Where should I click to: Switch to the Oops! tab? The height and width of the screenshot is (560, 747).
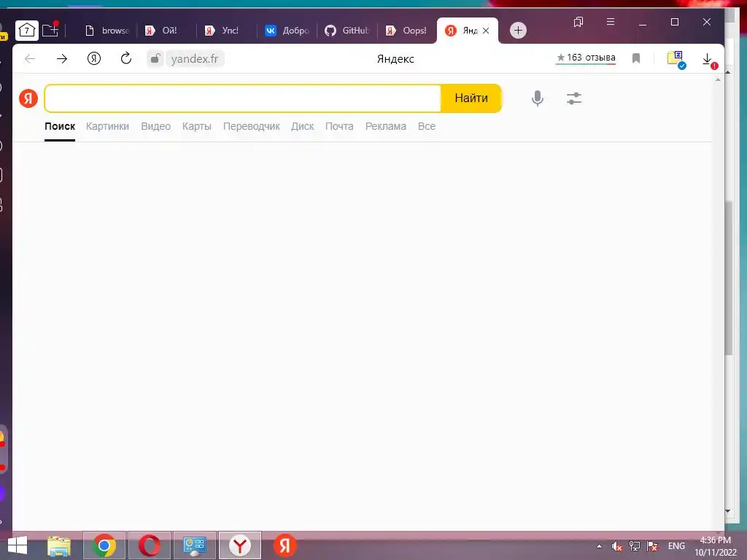click(406, 31)
